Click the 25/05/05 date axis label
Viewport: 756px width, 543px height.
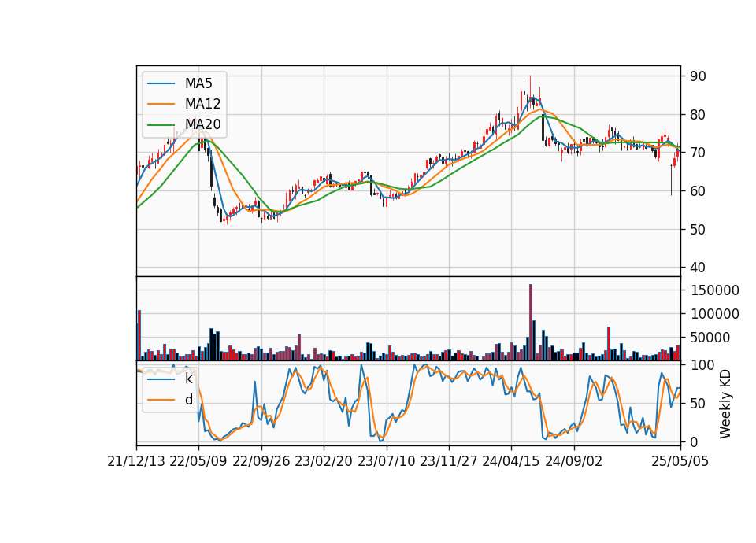[x=680, y=461]
